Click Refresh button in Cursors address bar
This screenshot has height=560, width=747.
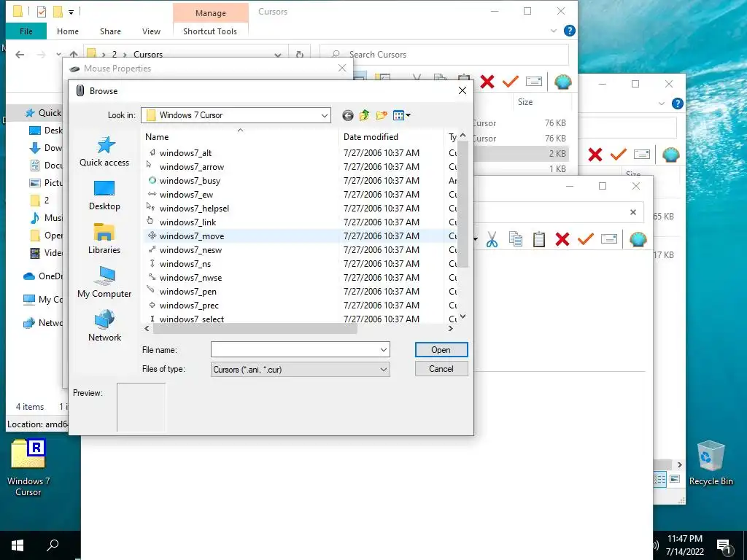(x=300, y=55)
